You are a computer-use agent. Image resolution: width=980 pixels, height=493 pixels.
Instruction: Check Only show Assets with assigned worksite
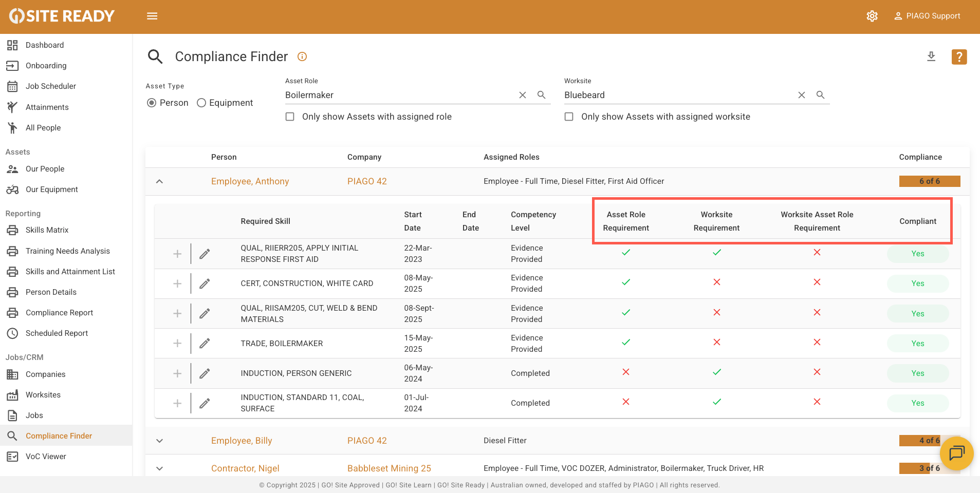click(569, 117)
